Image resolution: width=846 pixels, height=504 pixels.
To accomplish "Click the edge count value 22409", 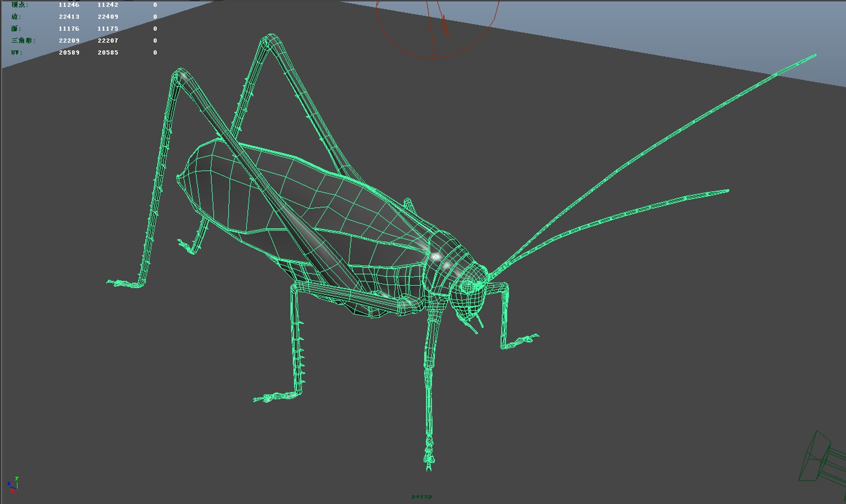I will click(108, 17).
